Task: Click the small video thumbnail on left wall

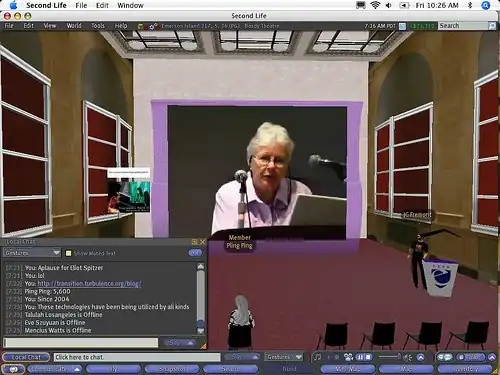Action: tap(129, 197)
